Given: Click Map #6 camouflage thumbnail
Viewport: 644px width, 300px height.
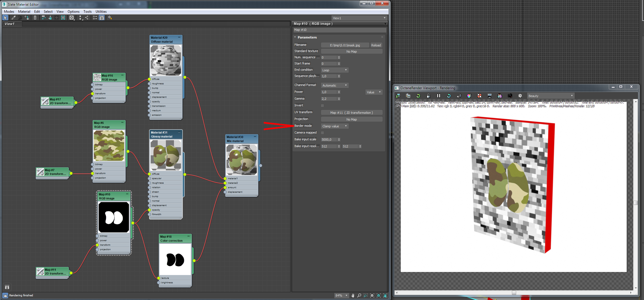Looking at the screenshot, I should click(109, 145).
